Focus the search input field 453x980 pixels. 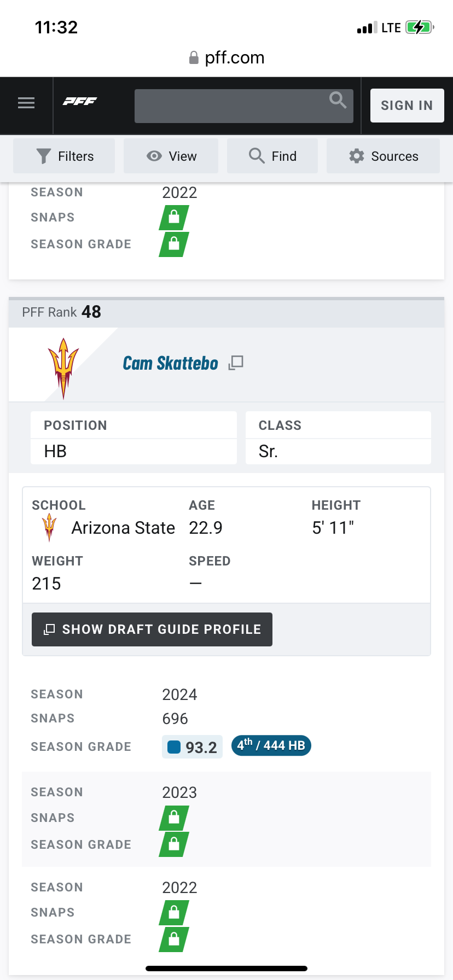[x=230, y=106]
